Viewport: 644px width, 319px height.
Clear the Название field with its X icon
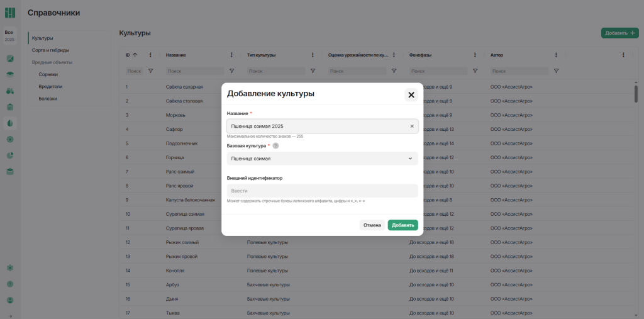coord(412,126)
